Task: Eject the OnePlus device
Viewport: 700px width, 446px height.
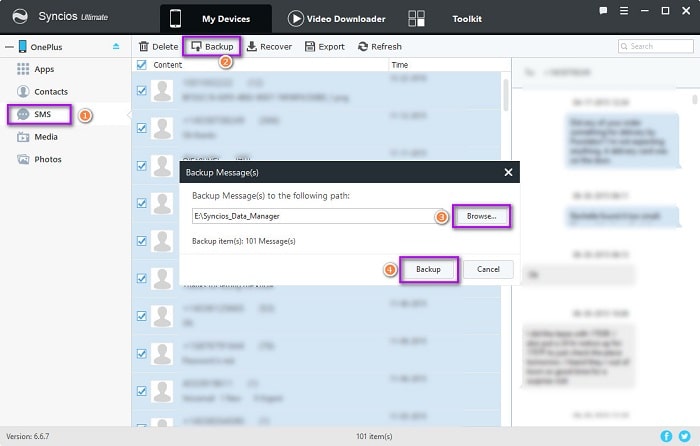Action: click(x=116, y=46)
